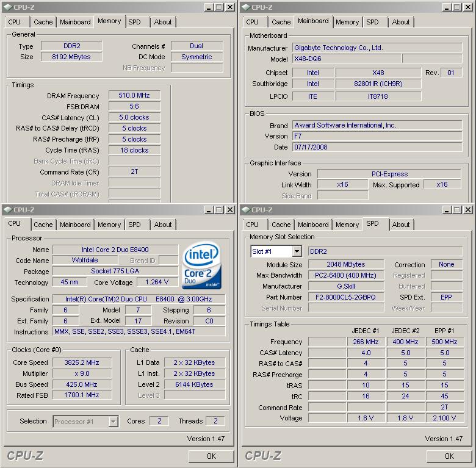Click the memory size value 8192 MBytes

pyautogui.click(x=71, y=57)
